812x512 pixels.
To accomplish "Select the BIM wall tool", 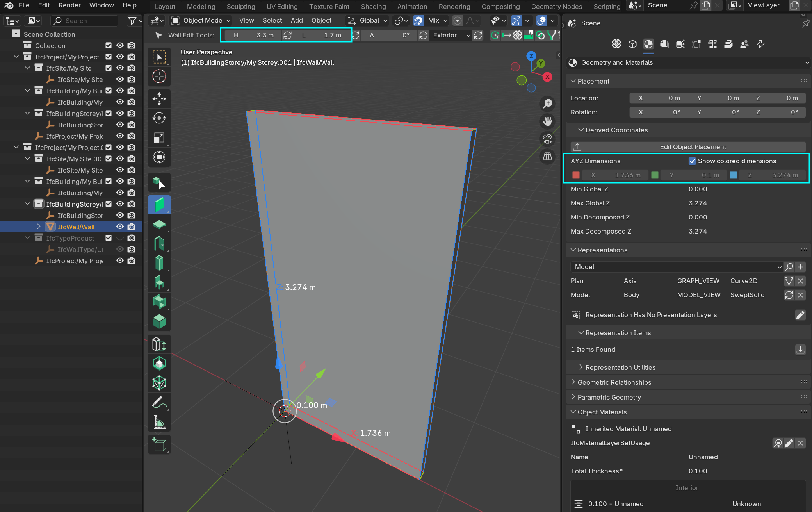I will (x=159, y=205).
